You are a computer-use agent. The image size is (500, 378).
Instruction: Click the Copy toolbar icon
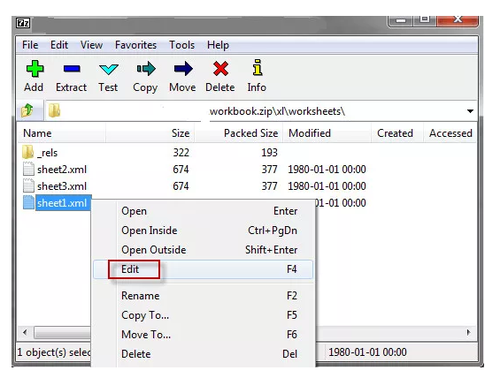coord(146,69)
